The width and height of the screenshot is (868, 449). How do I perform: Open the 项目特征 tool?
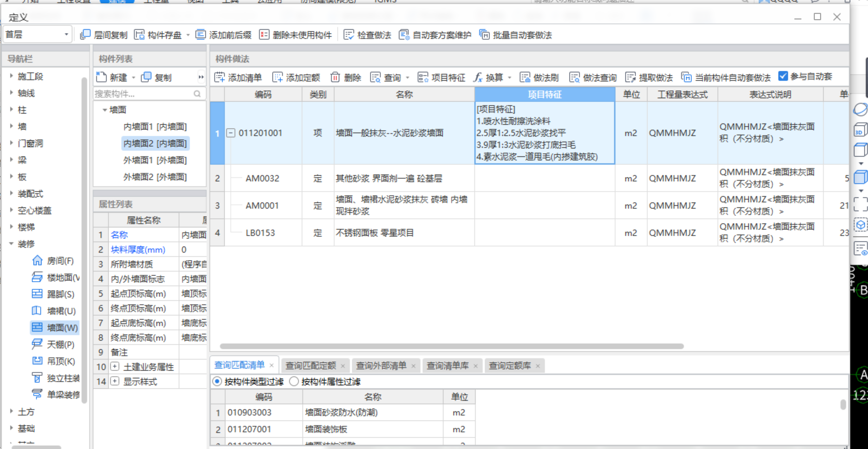pos(441,77)
